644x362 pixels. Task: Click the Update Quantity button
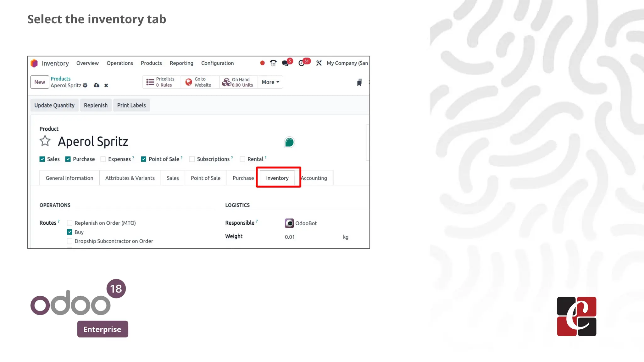pyautogui.click(x=54, y=105)
